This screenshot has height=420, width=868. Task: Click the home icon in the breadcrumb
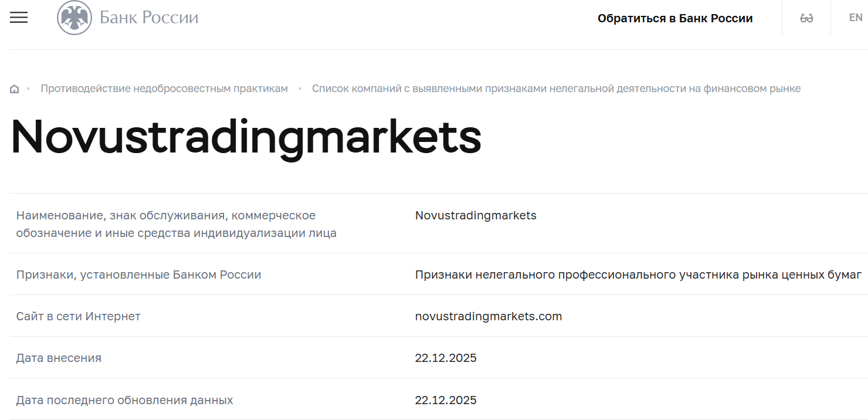point(13,88)
